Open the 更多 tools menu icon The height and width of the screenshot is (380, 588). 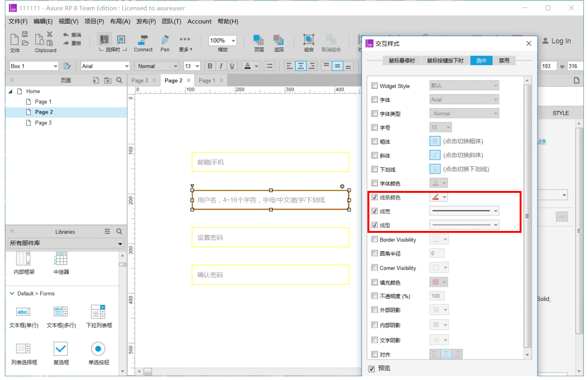tap(185, 39)
